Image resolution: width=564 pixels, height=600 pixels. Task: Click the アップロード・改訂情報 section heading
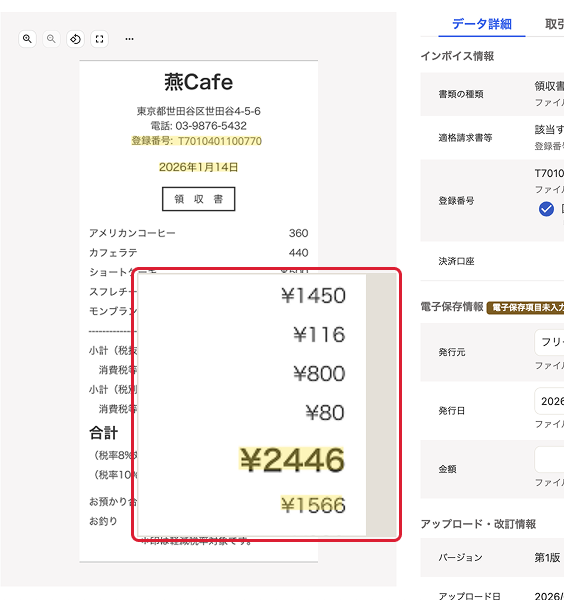tap(478, 524)
